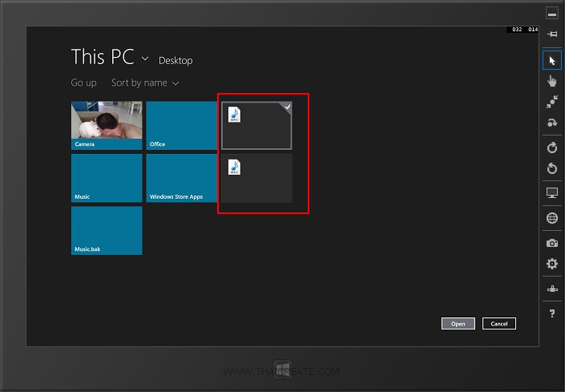
Task: Click the Go up link
Action: tap(83, 83)
